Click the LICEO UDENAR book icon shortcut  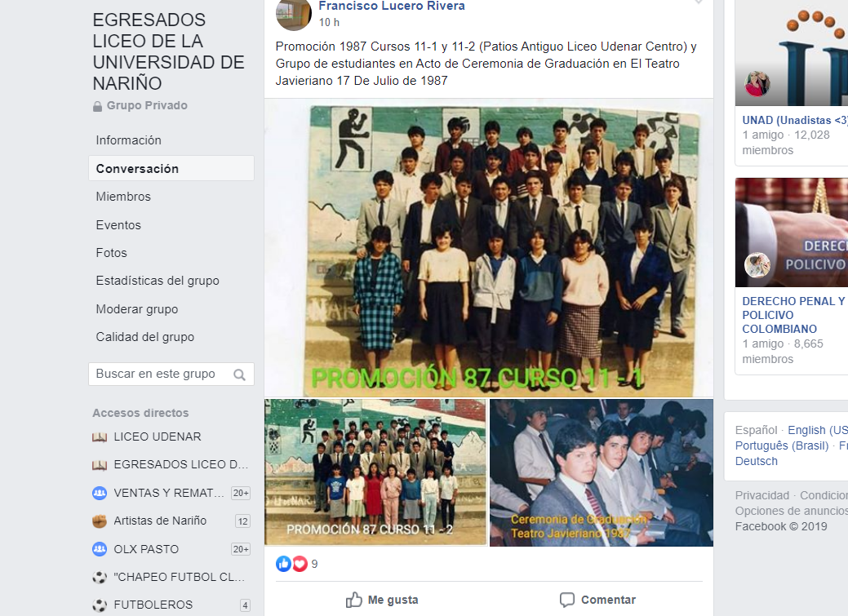[100, 437]
